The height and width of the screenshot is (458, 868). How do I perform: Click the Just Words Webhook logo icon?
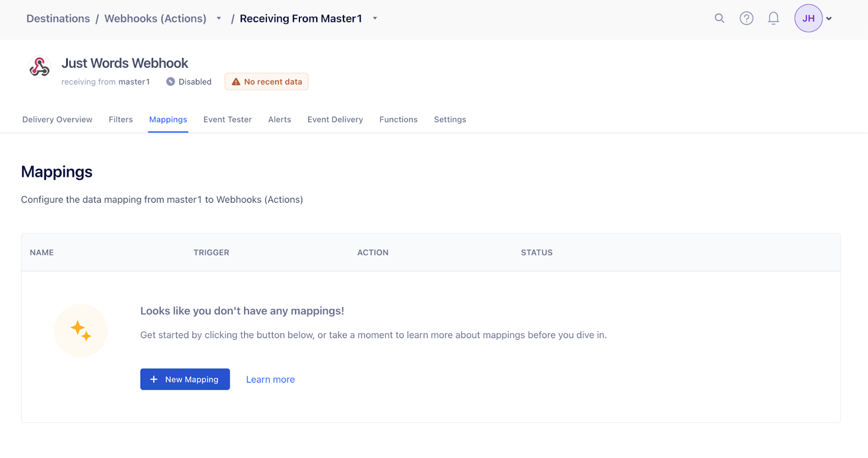click(x=40, y=67)
